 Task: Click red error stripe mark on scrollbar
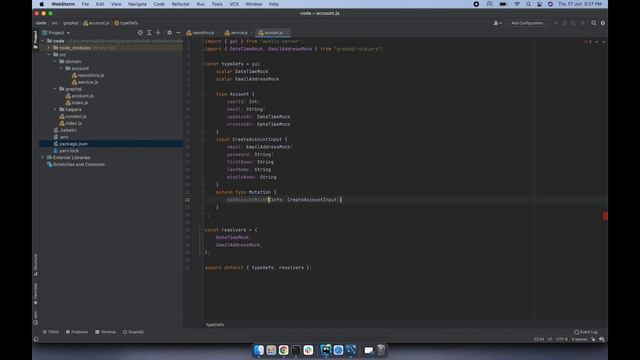[605, 216]
